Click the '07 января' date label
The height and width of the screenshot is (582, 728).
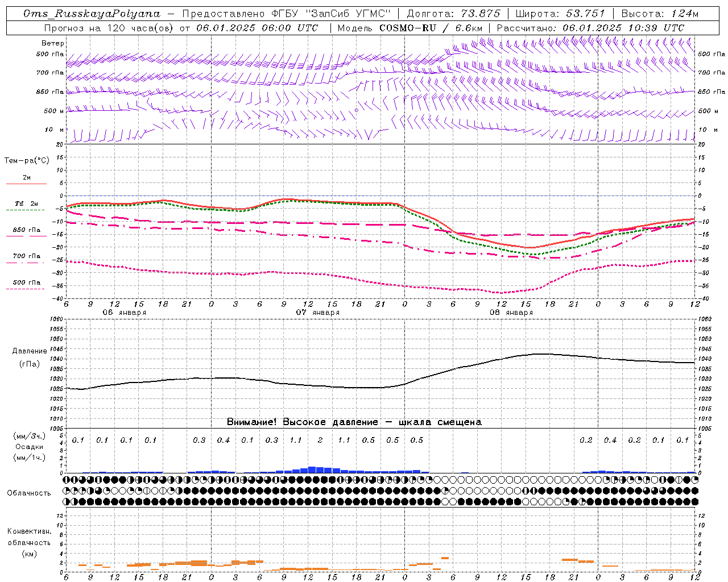(x=317, y=313)
